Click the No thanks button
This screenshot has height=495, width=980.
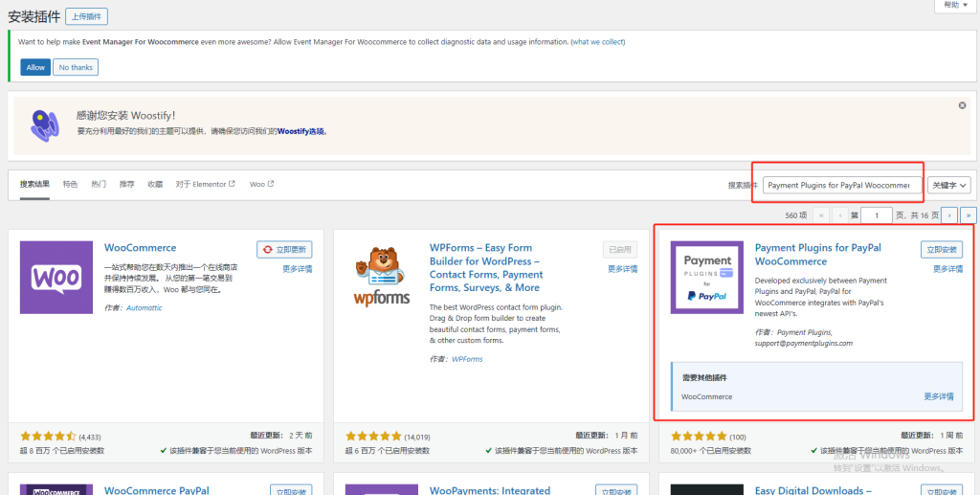tap(76, 67)
